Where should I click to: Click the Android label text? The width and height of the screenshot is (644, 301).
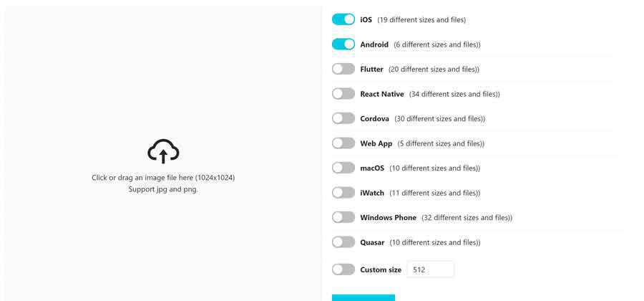(374, 44)
